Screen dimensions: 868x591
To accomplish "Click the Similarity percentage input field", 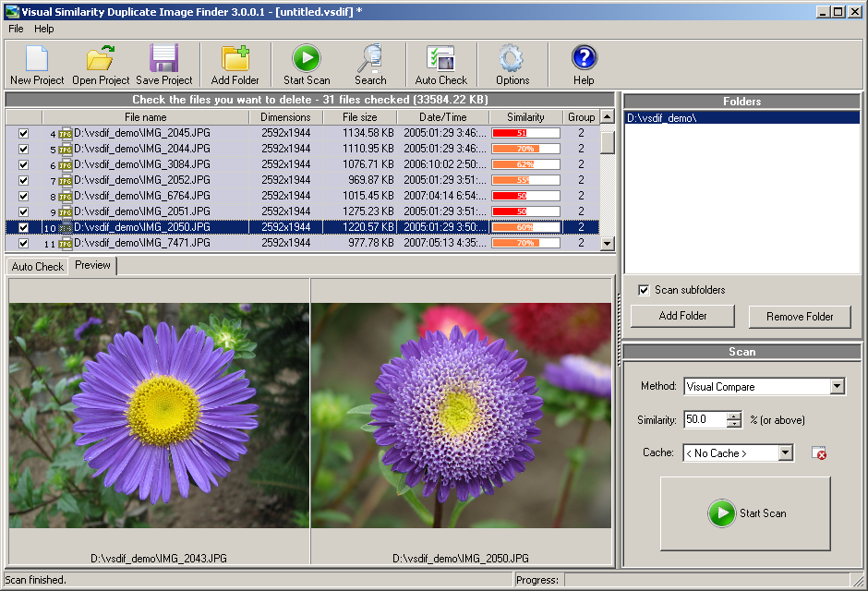I will pyautogui.click(x=705, y=420).
